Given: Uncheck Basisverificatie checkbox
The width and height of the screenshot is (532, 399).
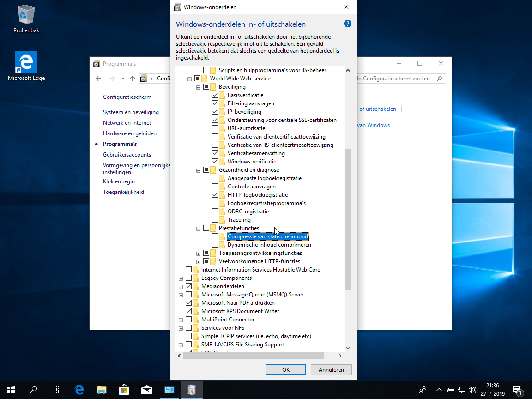Looking at the screenshot, I should coord(215,95).
